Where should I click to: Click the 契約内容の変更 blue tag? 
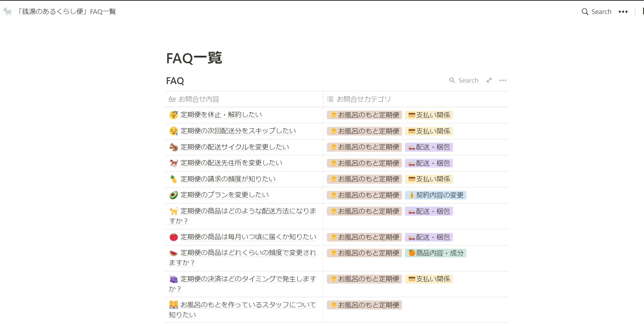pyautogui.click(x=435, y=195)
